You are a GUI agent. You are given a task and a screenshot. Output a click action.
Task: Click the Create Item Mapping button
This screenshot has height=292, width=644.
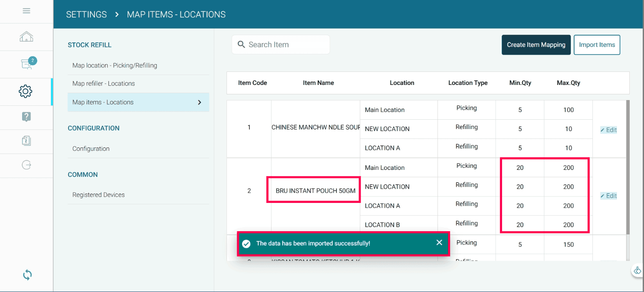click(536, 45)
